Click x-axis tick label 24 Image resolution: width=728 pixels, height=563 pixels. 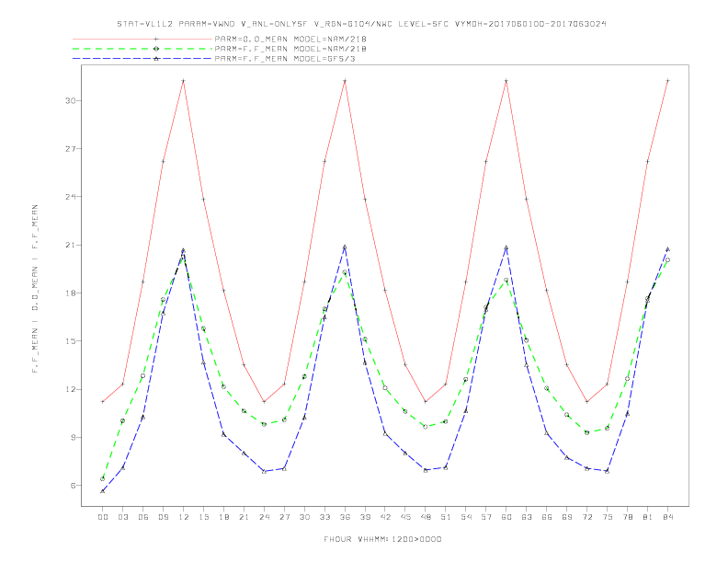264,517
